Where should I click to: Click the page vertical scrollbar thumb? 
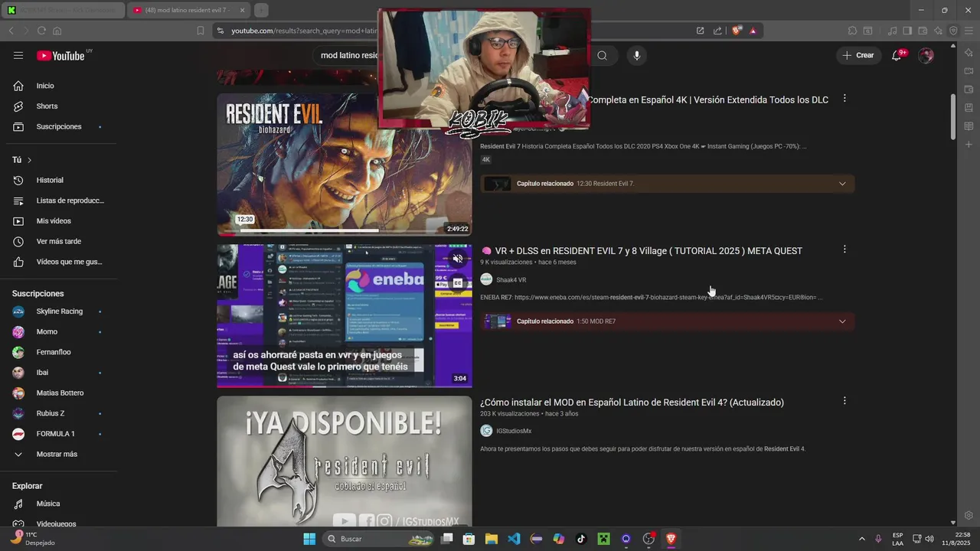pos(953,116)
